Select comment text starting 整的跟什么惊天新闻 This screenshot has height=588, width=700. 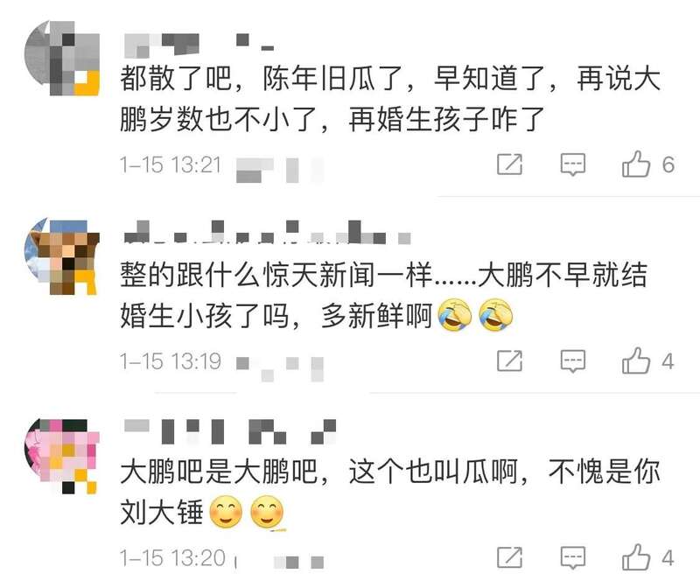point(384,295)
